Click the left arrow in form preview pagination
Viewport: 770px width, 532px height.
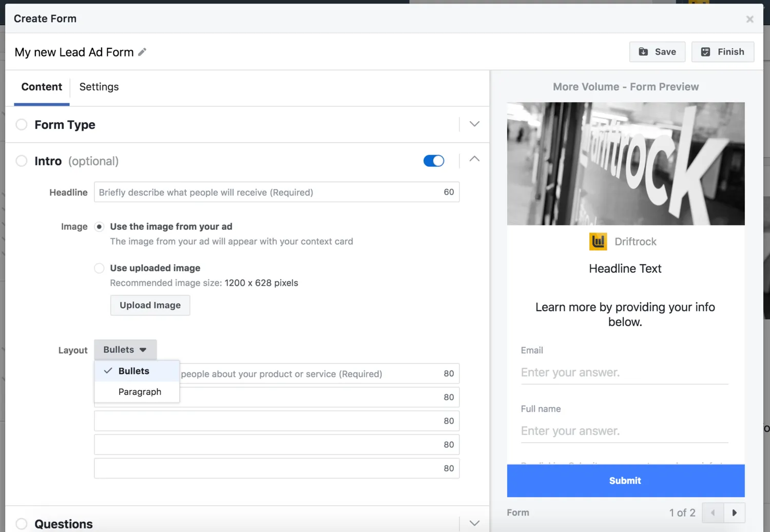coord(713,512)
